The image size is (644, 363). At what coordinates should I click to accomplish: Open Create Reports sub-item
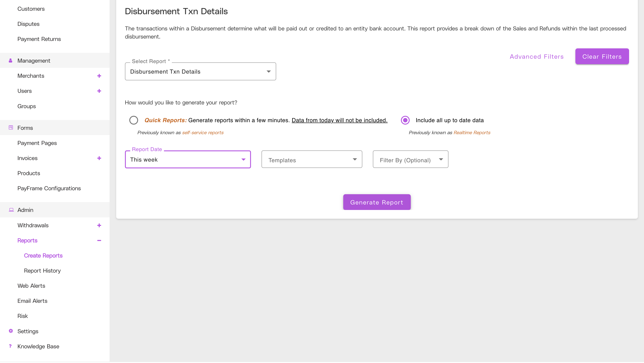tap(43, 256)
